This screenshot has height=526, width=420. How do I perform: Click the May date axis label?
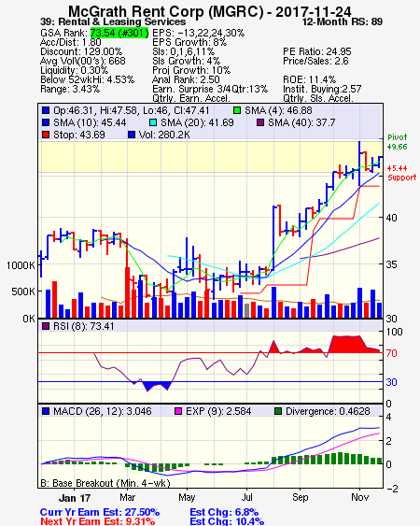click(x=187, y=497)
